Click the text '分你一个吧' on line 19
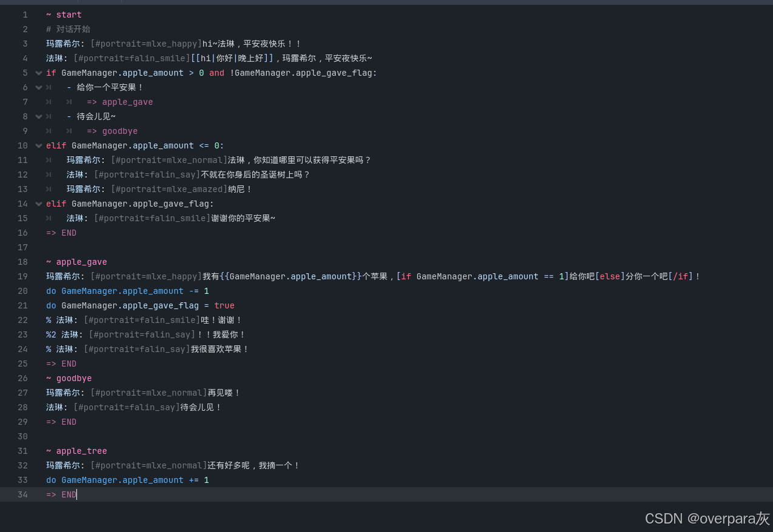The width and height of the screenshot is (773, 532). (648, 276)
